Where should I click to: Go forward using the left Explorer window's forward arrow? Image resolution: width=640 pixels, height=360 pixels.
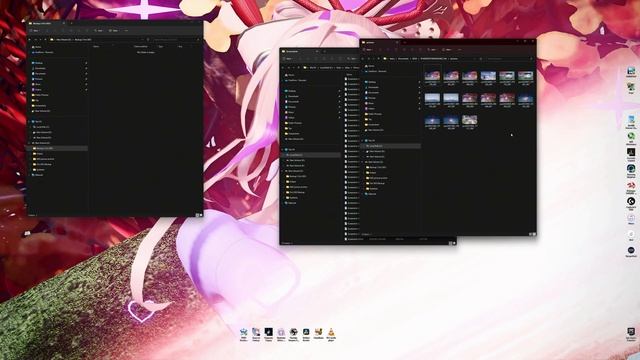point(36,40)
